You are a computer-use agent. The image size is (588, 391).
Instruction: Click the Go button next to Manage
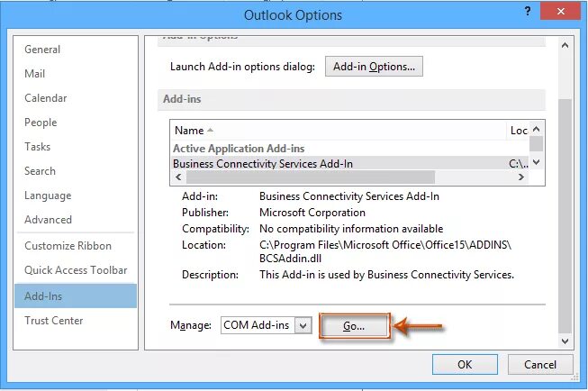point(354,326)
